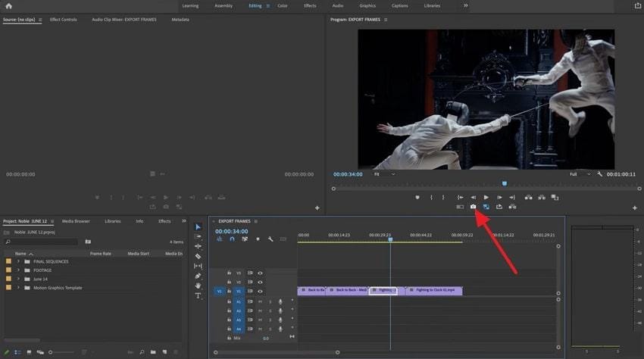
Task: Click Go to In point button
Action: [461, 198]
